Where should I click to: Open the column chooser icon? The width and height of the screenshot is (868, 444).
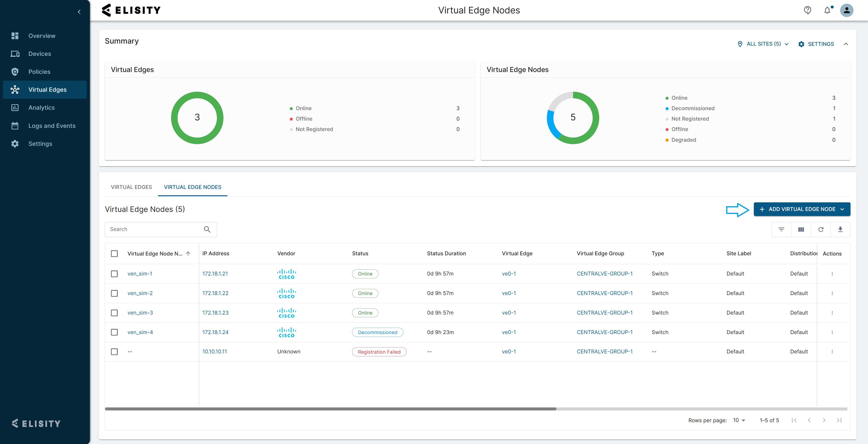pyautogui.click(x=801, y=229)
